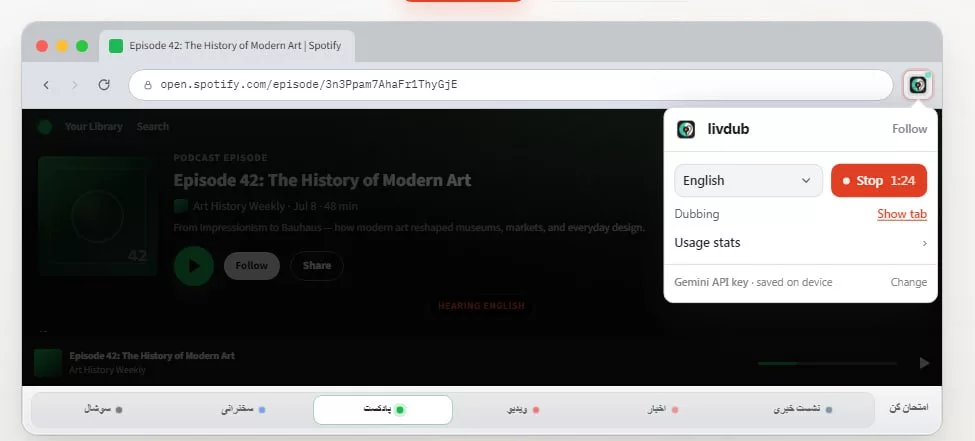This screenshot has width=975, height=441.
Task: Click the Share button under the episode
Action: pos(317,266)
